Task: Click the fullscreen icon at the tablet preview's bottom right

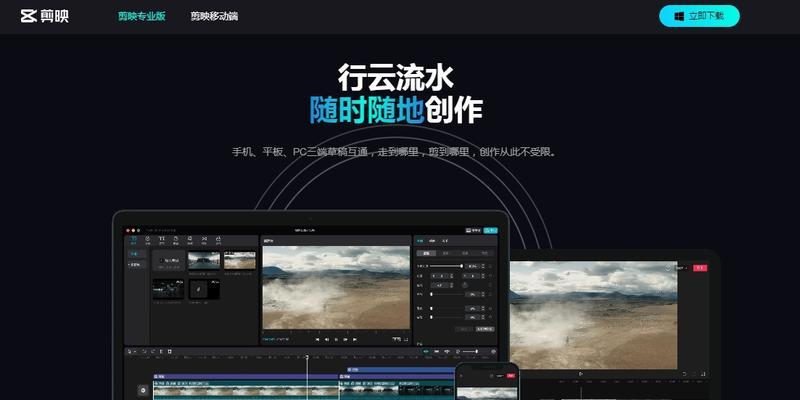Action: point(703,374)
